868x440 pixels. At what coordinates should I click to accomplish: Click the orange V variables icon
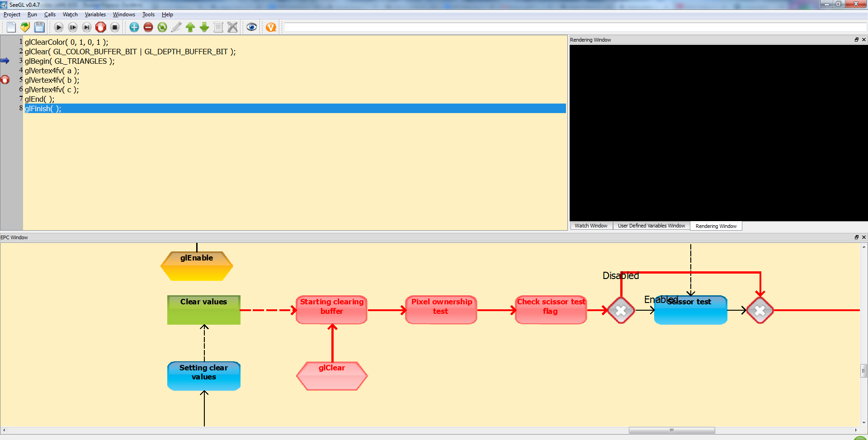click(x=271, y=27)
